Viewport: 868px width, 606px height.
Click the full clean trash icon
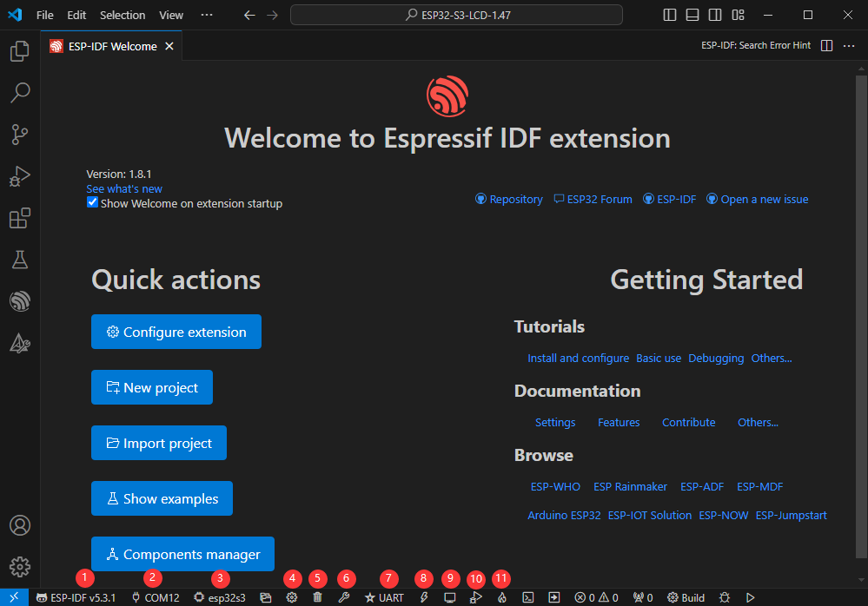coord(317,597)
